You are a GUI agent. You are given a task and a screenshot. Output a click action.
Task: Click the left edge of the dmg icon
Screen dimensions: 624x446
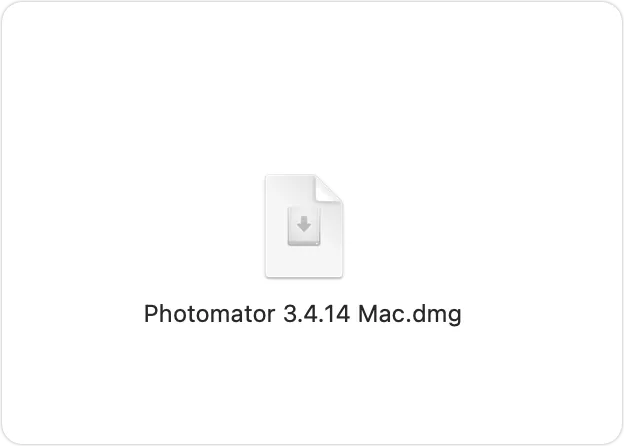tap(268, 226)
